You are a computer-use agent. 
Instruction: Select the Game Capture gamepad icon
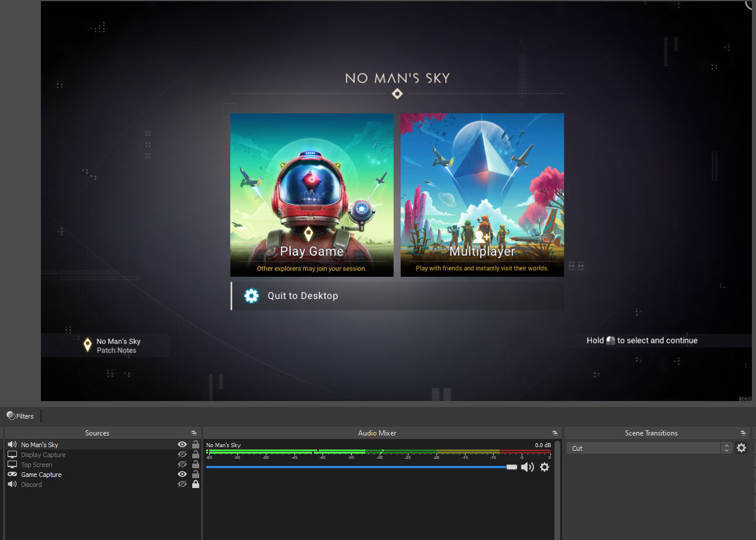[x=12, y=474]
